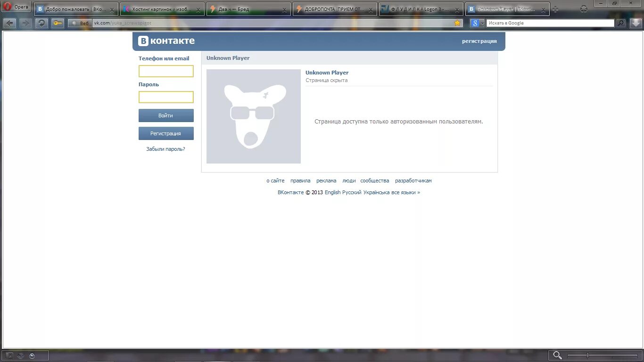Open the 'все языки »' link
This screenshot has height=362, width=644.
(405, 192)
